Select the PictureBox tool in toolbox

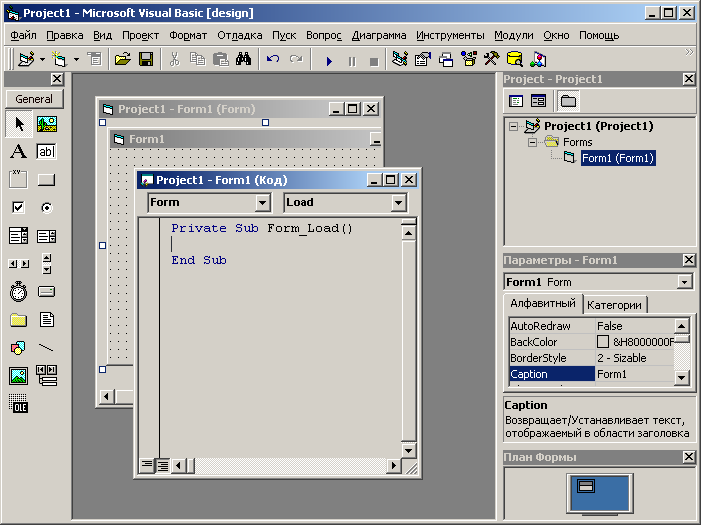[x=46, y=124]
